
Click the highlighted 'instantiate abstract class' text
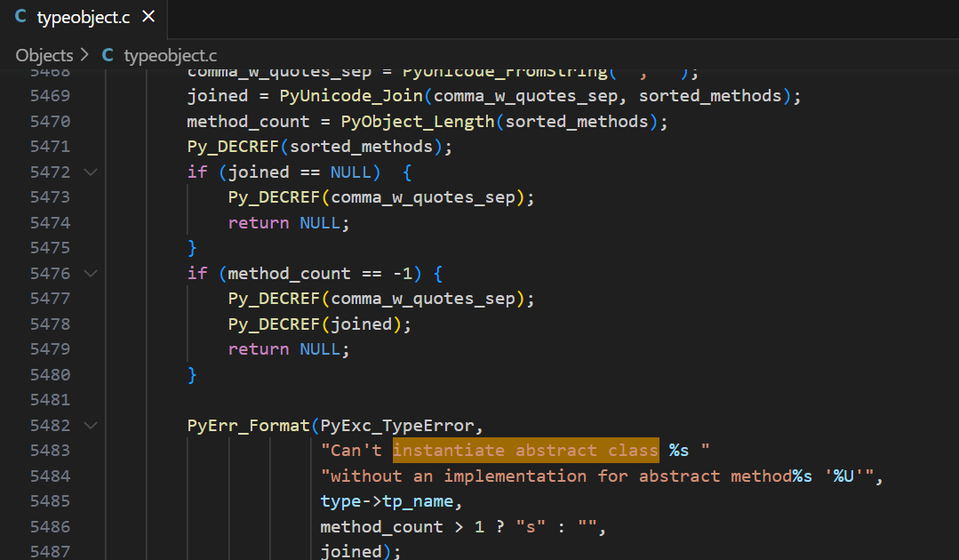[x=524, y=450]
